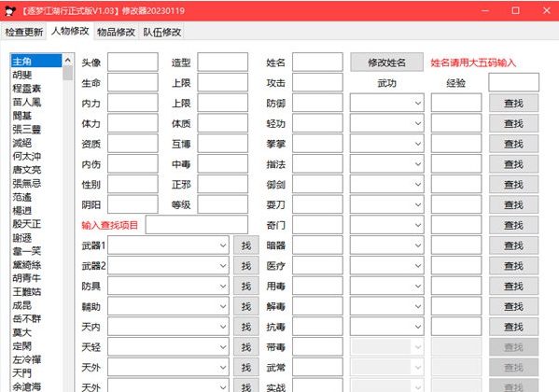Focus the 轻功 input field

317,123
